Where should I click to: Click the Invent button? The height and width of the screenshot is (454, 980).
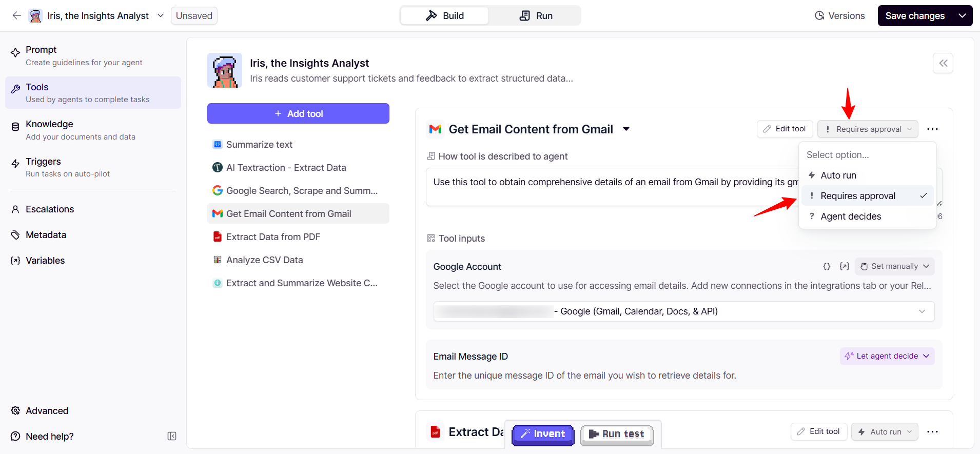click(543, 435)
